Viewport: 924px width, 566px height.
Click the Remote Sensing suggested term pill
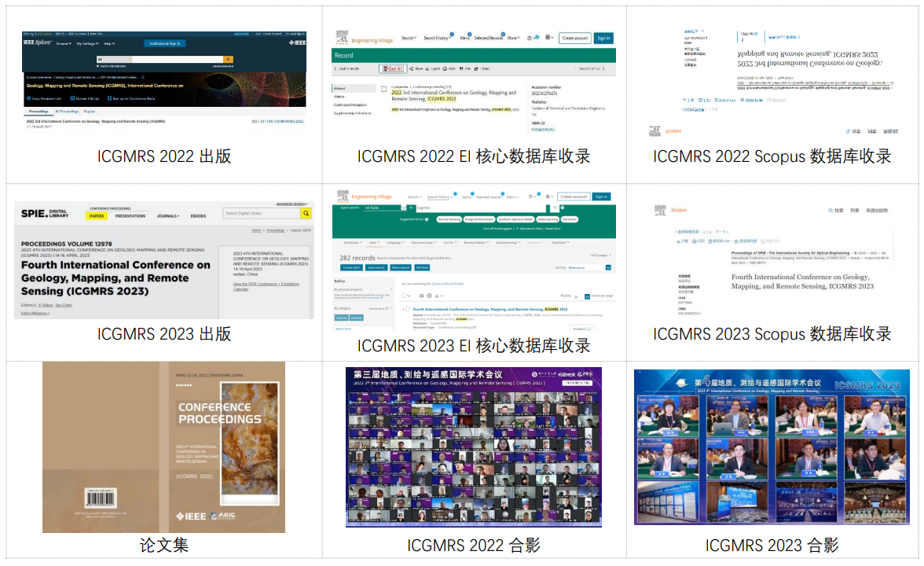tap(449, 219)
